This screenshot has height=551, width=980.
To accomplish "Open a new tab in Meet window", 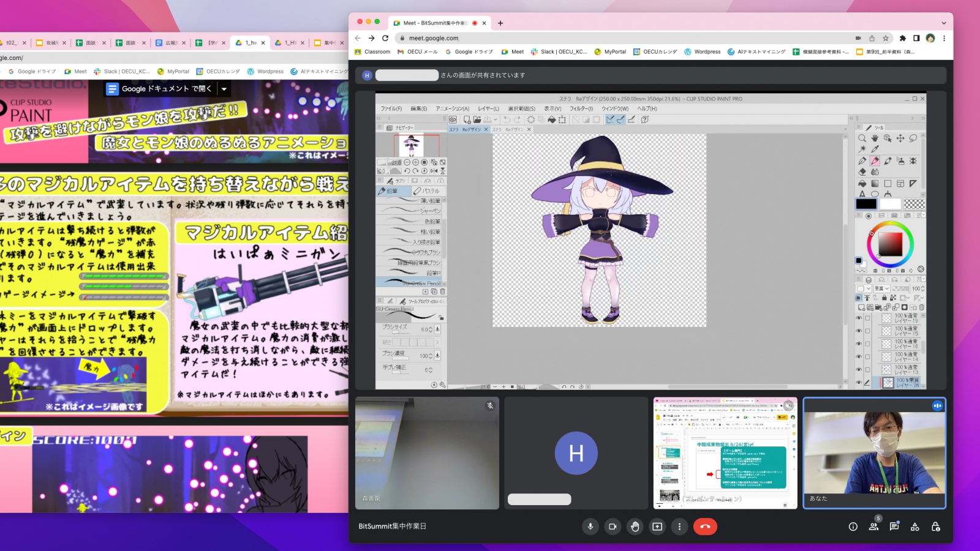I will coord(500,23).
